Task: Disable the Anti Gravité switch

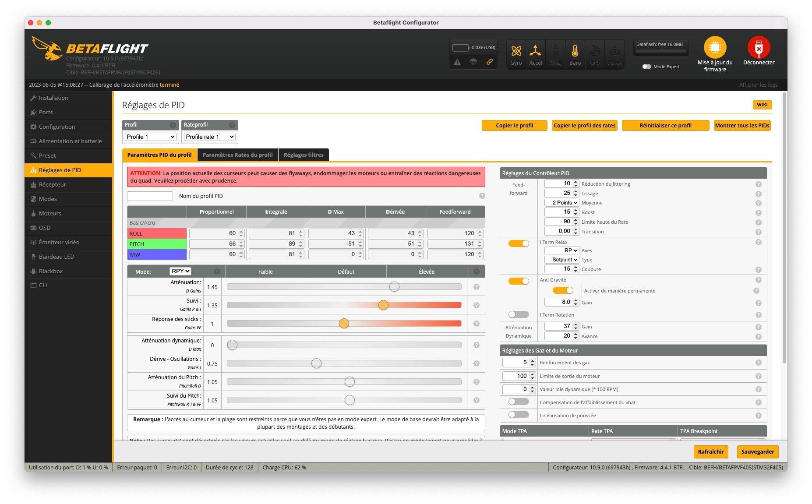Action: 519,281
